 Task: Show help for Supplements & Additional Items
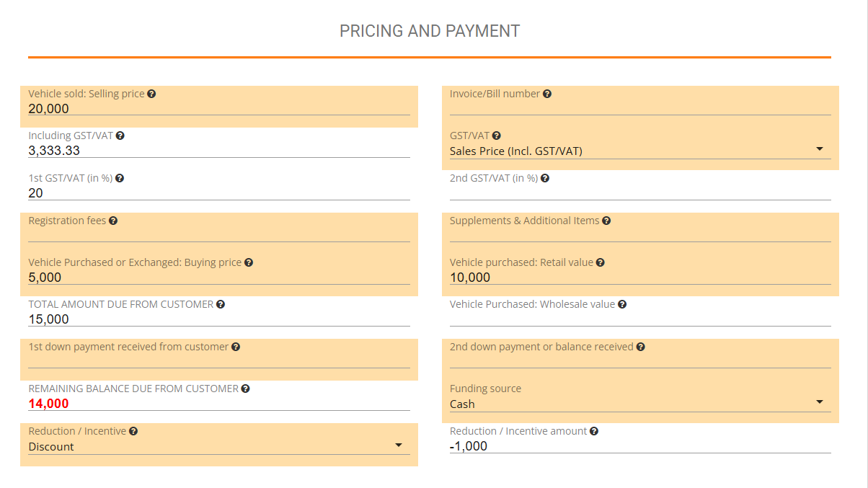click(606, 221)
